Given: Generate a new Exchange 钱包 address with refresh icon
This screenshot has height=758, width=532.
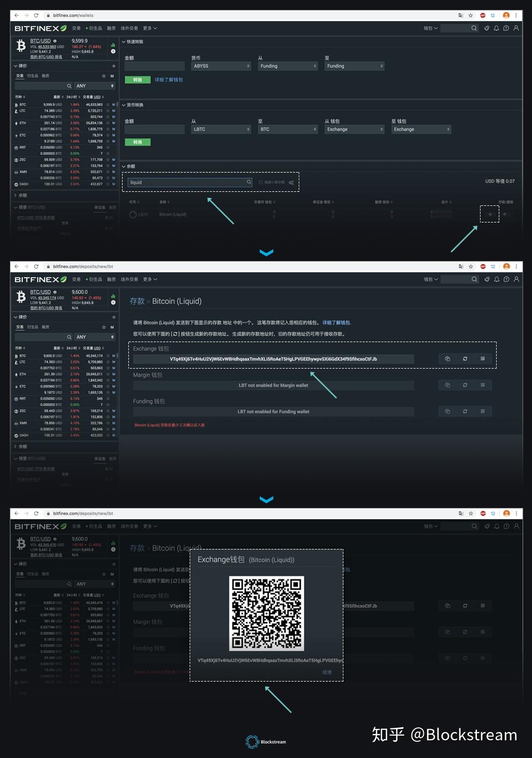Looking at the screenshot, I should coord(465,359).
